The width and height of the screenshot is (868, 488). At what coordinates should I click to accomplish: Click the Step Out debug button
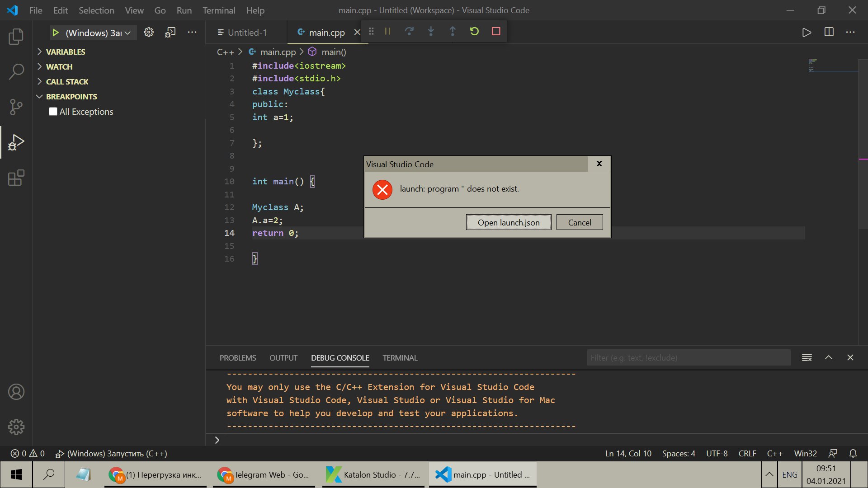[x=453, y=31]
